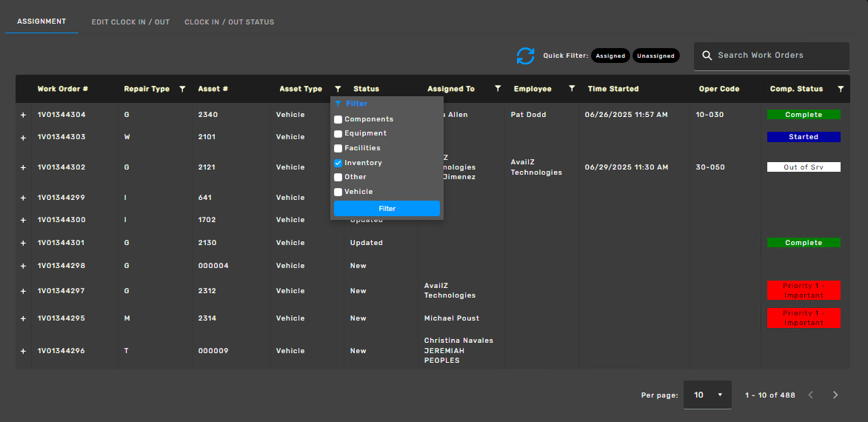Screen dimensions: 868x422
Task: Expand work order 1V01344296 row
Action: click(23, 351)
